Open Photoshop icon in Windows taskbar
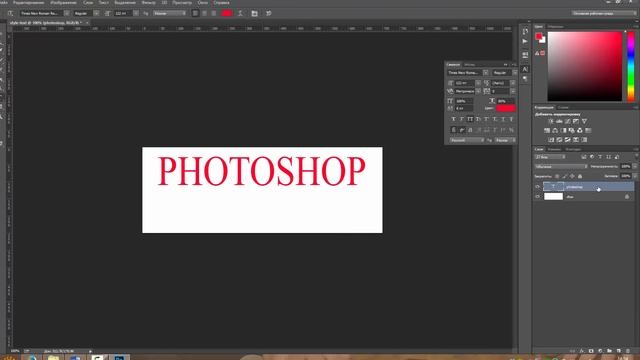 pyautogui.click(x=119, y=358)
